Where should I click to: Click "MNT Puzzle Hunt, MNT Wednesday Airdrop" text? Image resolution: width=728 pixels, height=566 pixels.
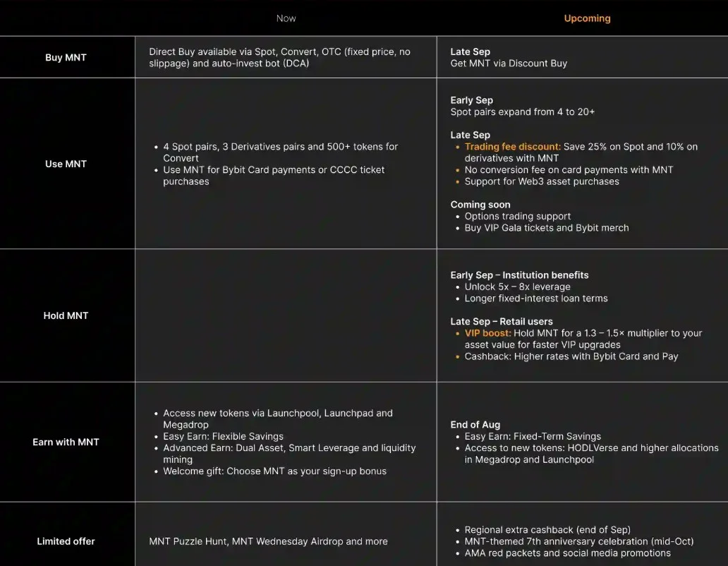(x=268, y=541)
